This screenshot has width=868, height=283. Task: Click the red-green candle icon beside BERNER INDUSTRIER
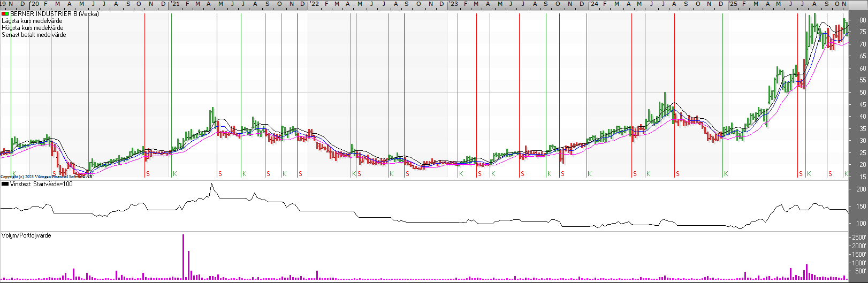point(5,14)
